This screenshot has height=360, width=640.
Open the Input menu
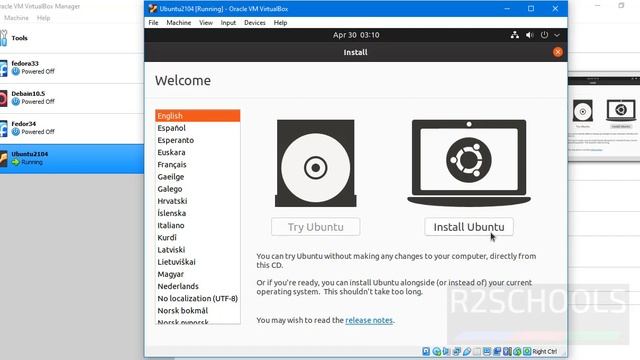point(228,23)
